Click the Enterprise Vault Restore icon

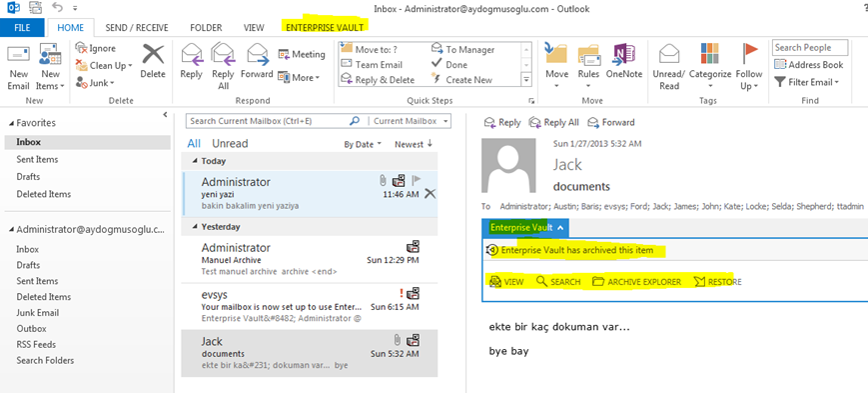[699, 282]
